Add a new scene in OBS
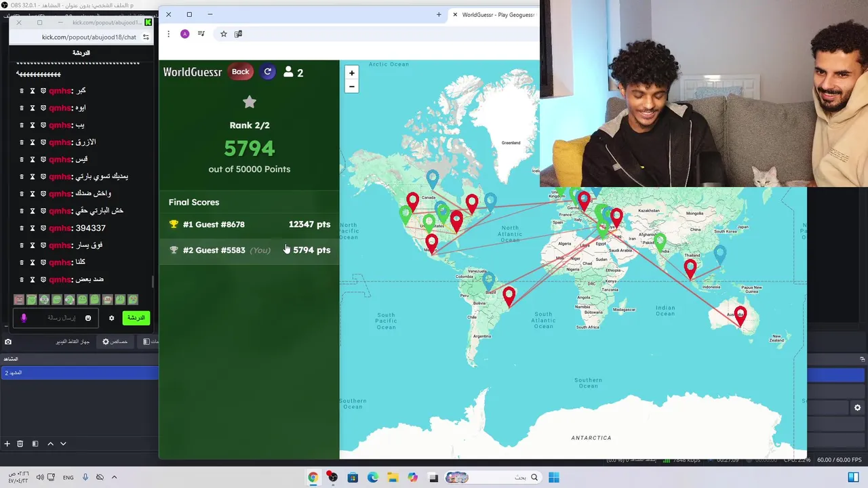Screen dimensions: 868x488 pyautogui.click(x=7, y=444)
